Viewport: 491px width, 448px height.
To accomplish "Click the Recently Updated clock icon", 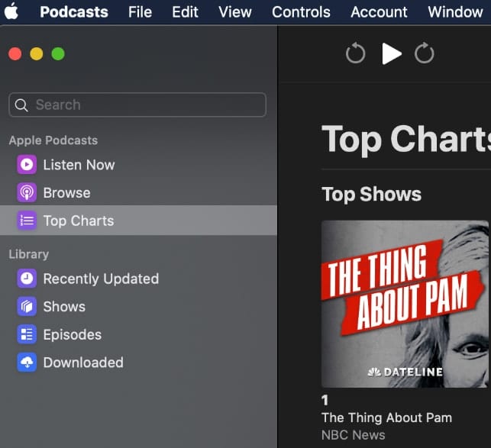I will click(x=27, y=279).
